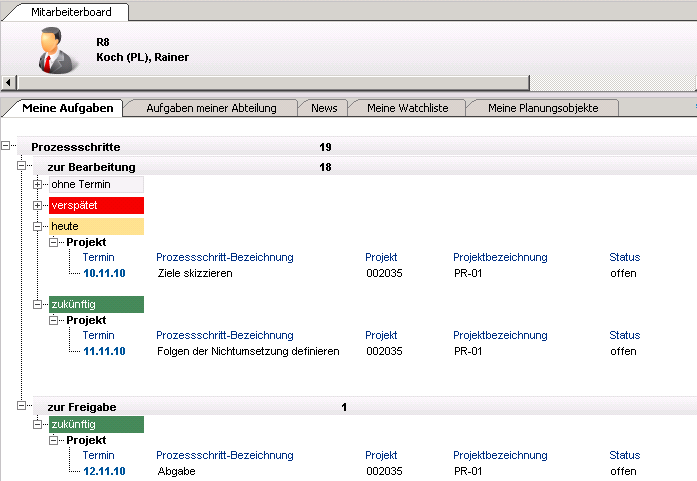
Task: Click the employee avatar picture
Action: point(57,50)
